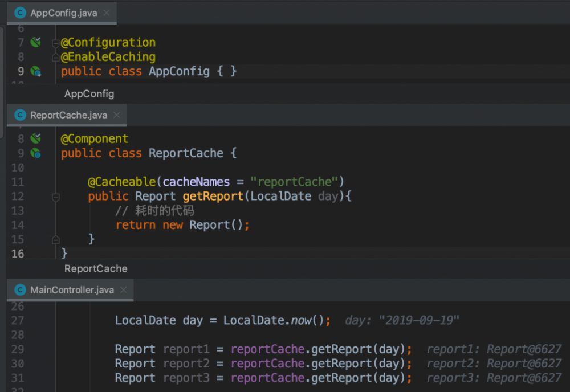This screenshot has height=392, width=570.
Task: Toggle fold marker at getReport's closing brace
Action: point(55,239)
